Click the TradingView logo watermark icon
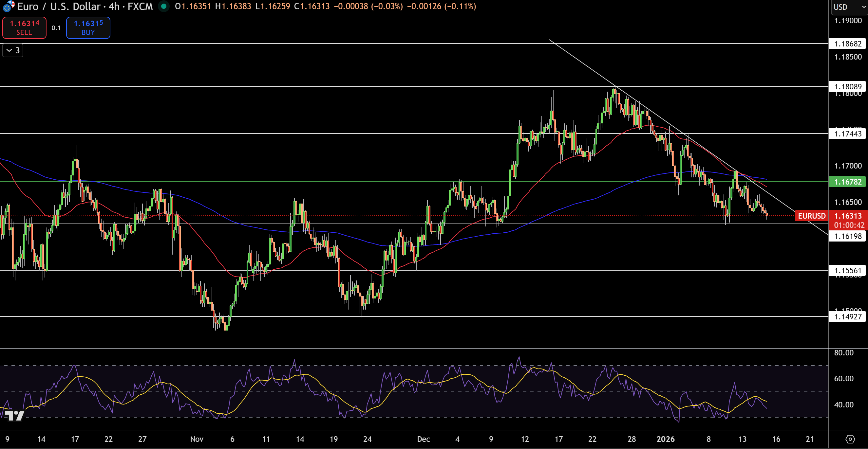Image resolution: width=868 pixels, height=449 pixels. [x=14, y=415]
